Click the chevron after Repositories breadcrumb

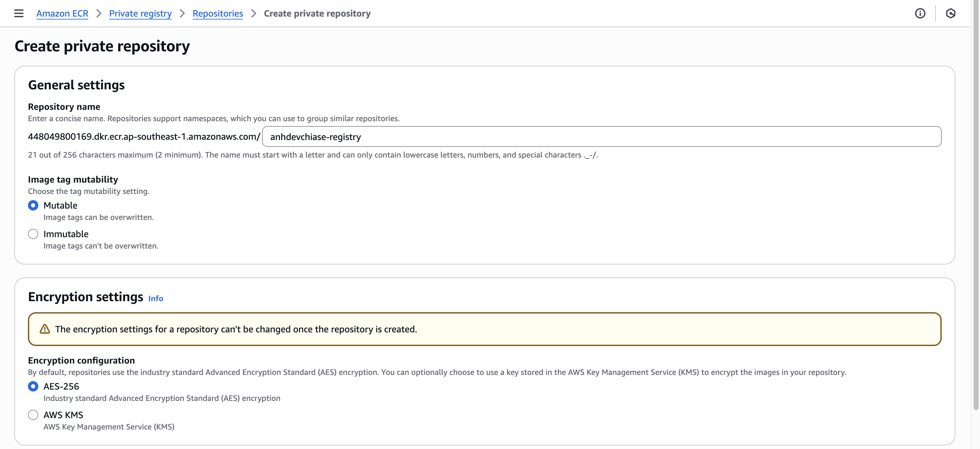point(254,13)
